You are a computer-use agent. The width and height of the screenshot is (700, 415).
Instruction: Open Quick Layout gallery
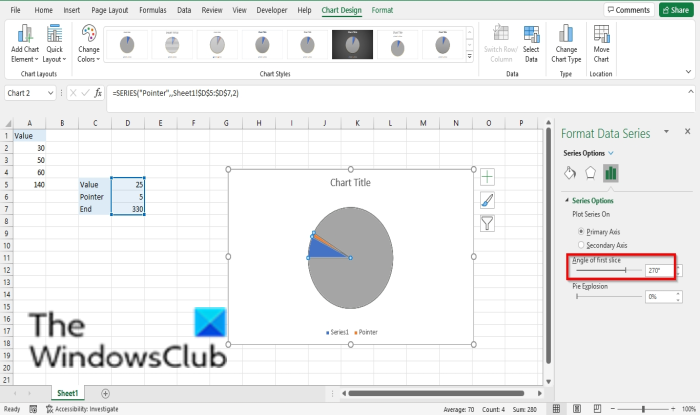54,44
